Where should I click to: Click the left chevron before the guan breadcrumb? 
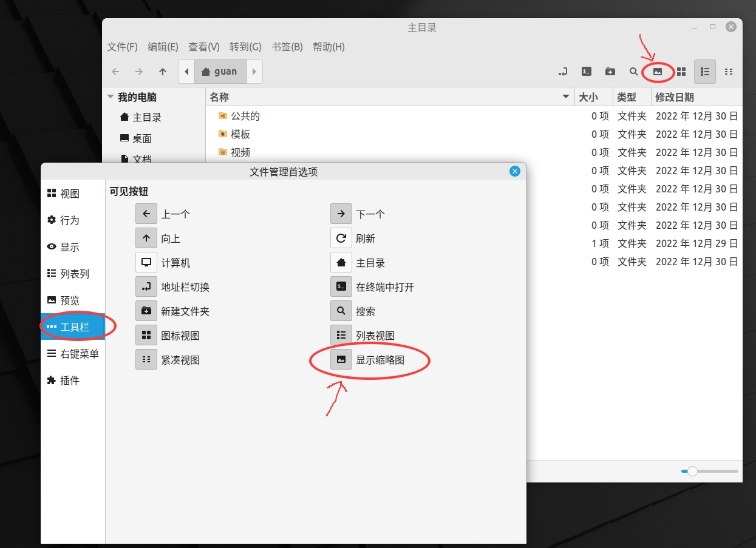click(x=186, y=71)
